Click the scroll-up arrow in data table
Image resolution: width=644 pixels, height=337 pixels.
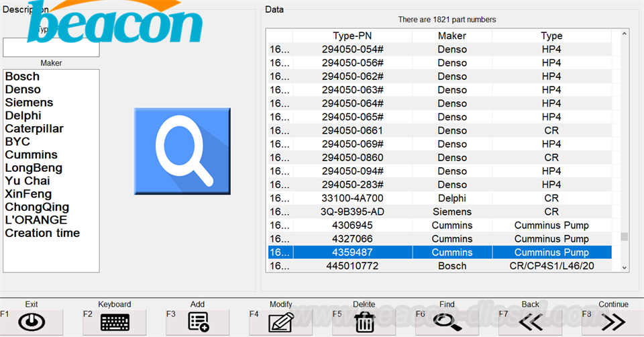pos(625,34)
